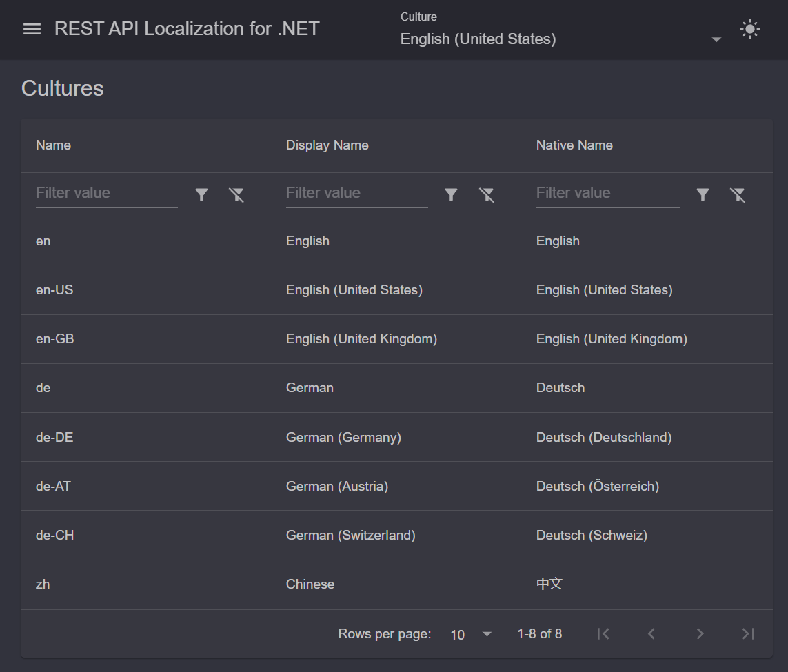The height and width of the screenshot is (672, 788).
Task: Focus the Name filter value field
Action: [x=107, y=194]
